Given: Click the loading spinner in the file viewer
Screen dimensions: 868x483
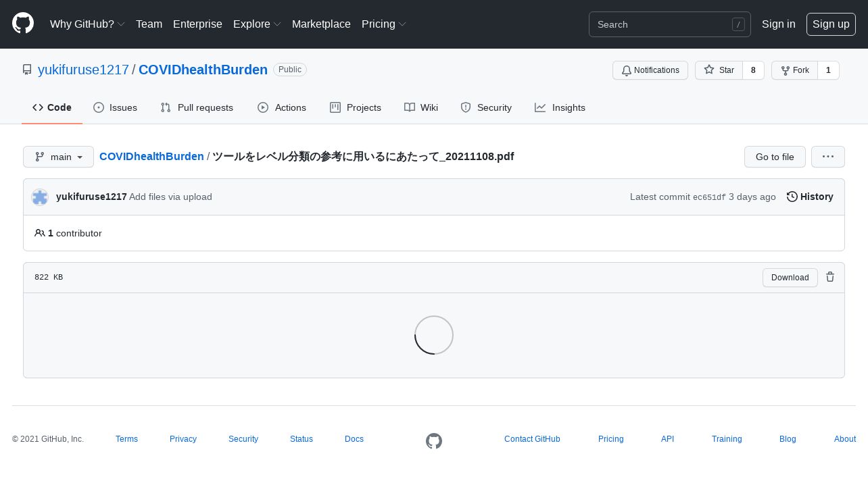Looking at the screenshot, I should [x=434, y=335].
